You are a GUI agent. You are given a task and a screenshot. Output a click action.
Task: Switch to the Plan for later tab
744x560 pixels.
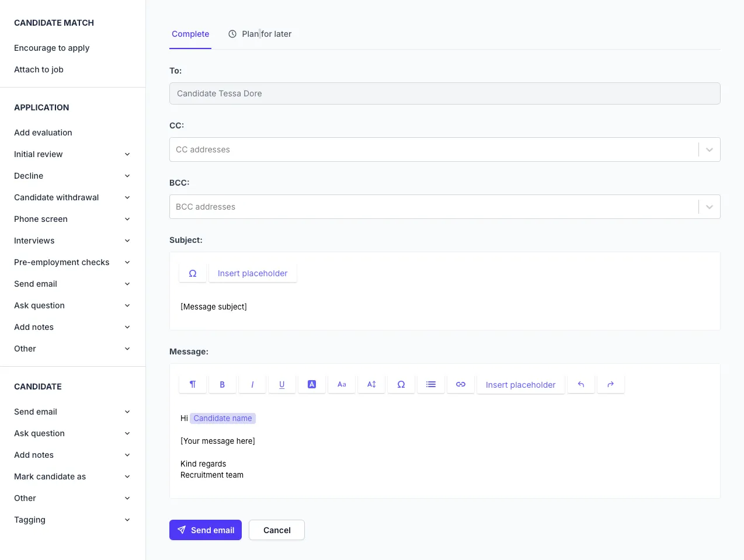pos(260,34)
